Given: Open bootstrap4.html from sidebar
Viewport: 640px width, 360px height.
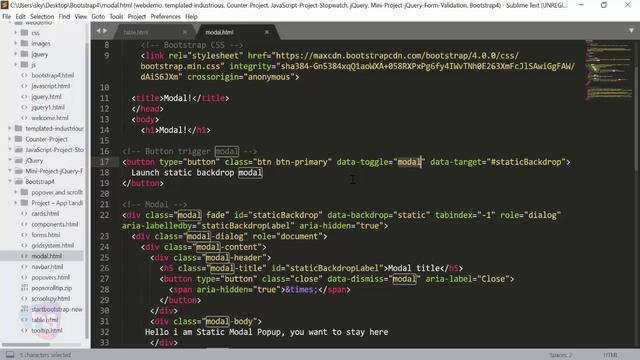Looking at the screenshot, I should point(53,76).
